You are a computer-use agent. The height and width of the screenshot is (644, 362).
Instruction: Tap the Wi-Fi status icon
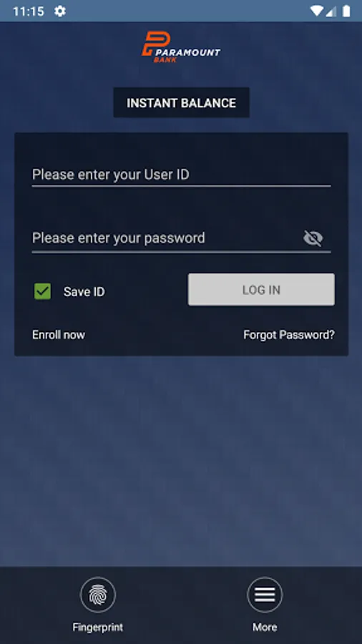(316, 11)
